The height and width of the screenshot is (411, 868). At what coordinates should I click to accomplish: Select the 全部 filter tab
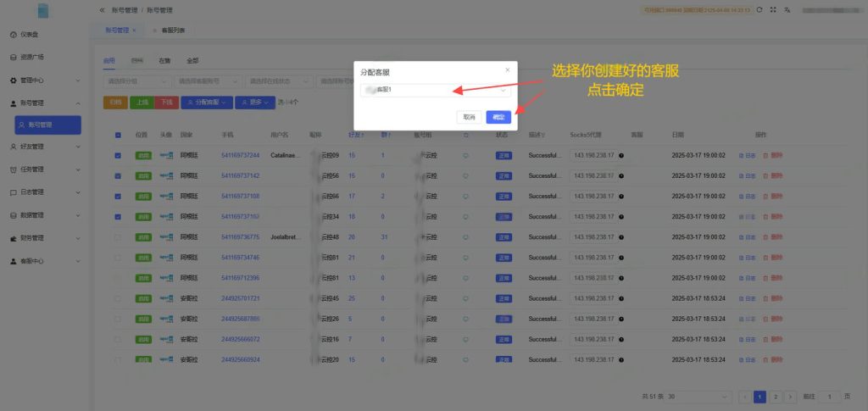(192, 61)
